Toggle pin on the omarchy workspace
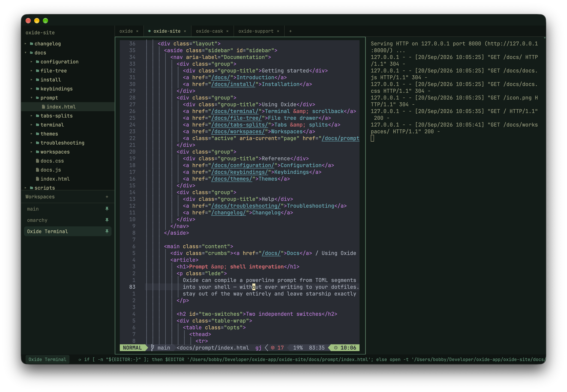This screenshot has width=567, height=392. (107, 220)
